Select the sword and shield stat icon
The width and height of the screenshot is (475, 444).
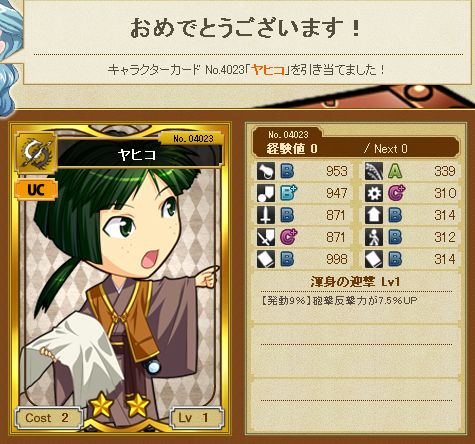coord(266,237)
